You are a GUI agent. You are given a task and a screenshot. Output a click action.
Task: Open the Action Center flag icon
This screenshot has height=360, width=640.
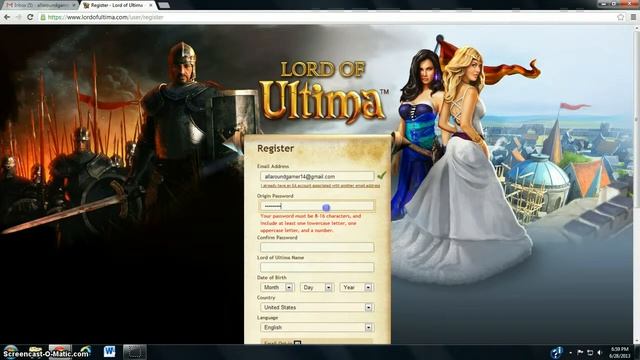click(580, 352)
